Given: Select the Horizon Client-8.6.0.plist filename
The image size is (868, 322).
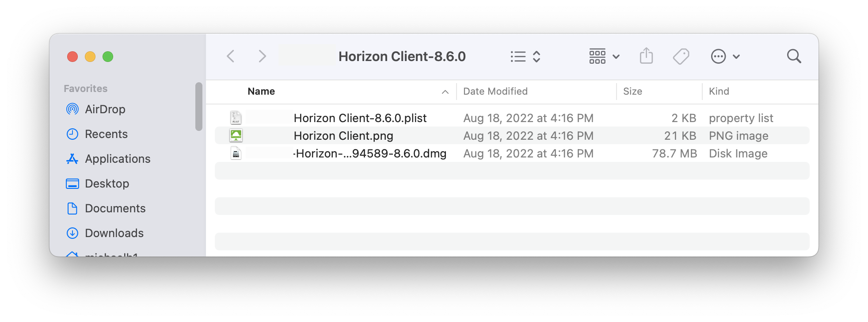Looking at the screenshot, I should click(x=360, y=118).
